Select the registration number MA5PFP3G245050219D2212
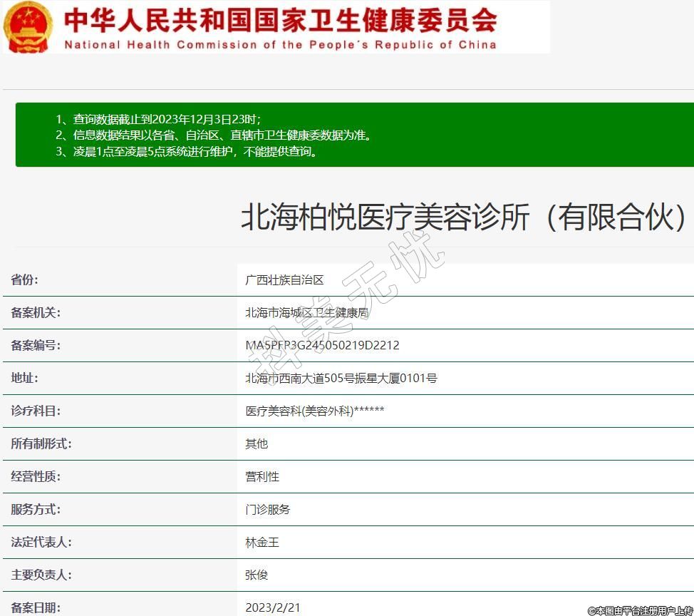The width and height of the screenshot is (694, 616). [x=322, y=346]
